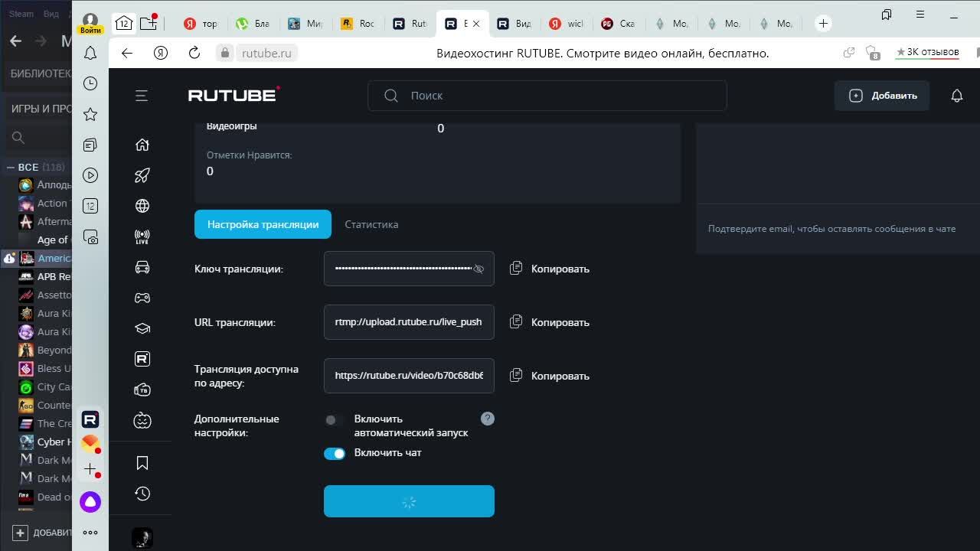This screenshot has height=551, width=980.
Task: Open the three-dots more menu in side panel
Action: click(x=90, y=533)
